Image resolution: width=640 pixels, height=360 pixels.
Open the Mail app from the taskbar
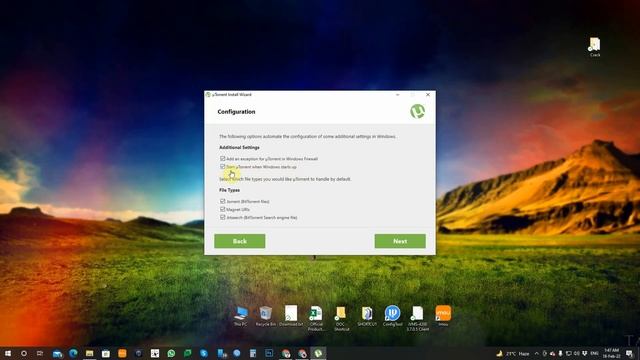click(57, 353)
